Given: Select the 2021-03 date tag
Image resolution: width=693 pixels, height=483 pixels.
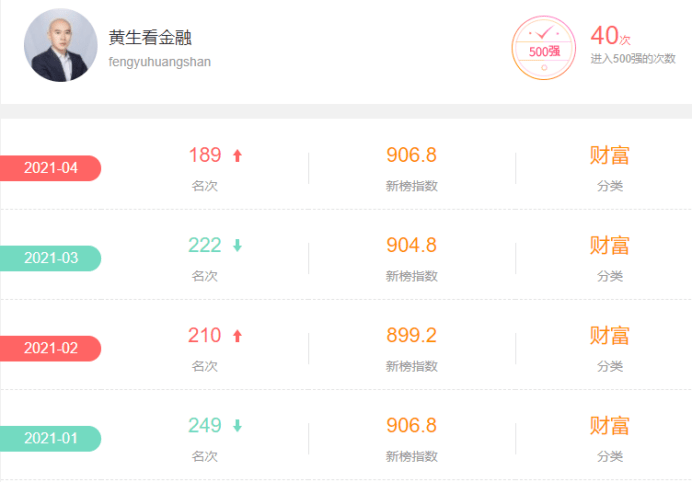Looking at the screenshot, I should click(50, 258).
